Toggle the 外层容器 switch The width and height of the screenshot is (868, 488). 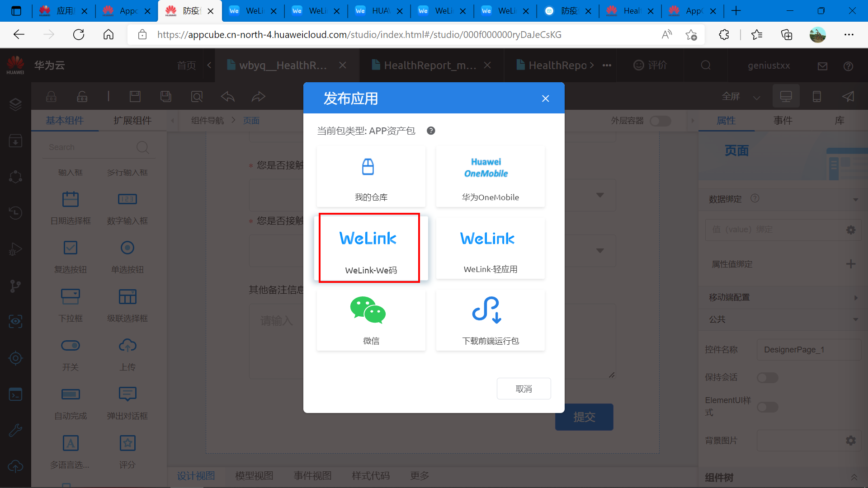click(660, 121)
